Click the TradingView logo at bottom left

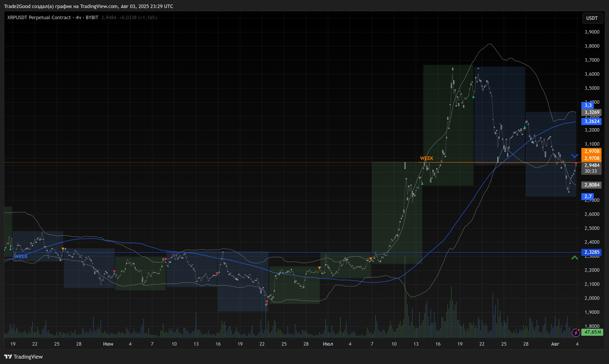click(23, 357)
